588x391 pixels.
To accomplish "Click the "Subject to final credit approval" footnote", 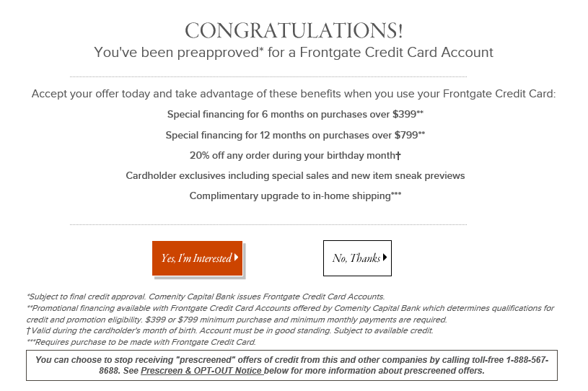I will [x=206, y=296].
